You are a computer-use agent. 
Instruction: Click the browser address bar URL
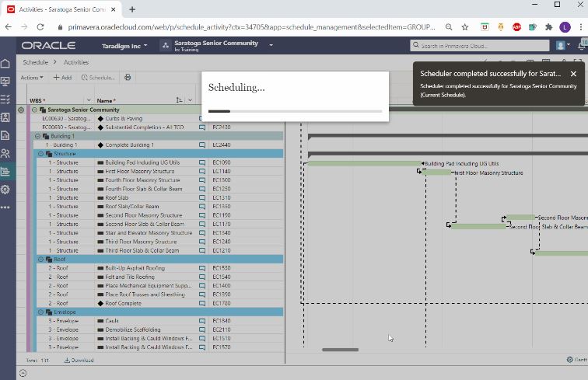[251, 27]
